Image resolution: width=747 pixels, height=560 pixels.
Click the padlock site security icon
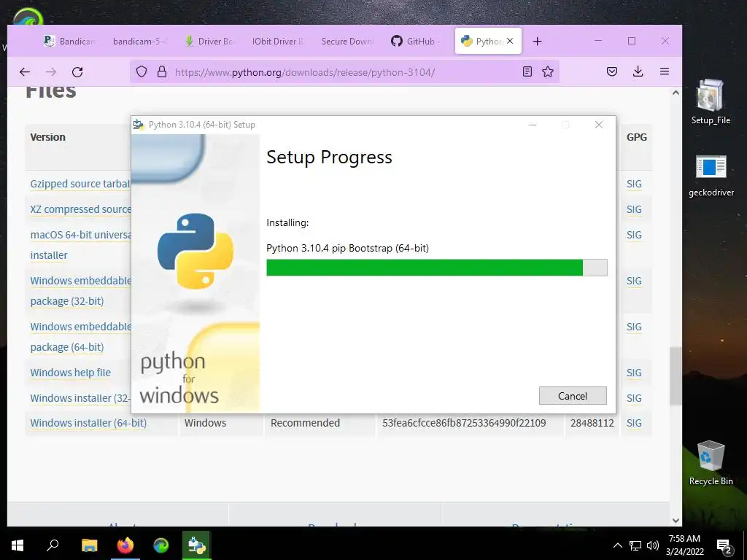tap(162, 72)
